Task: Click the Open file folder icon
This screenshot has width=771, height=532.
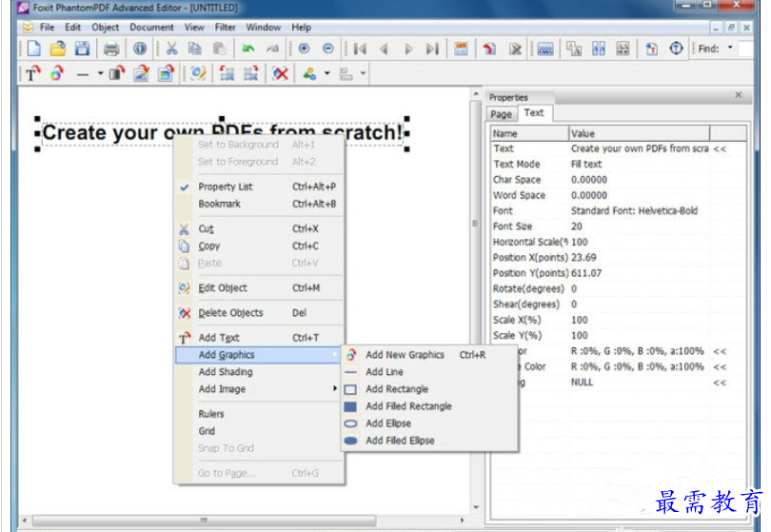Action: point(58,49)
